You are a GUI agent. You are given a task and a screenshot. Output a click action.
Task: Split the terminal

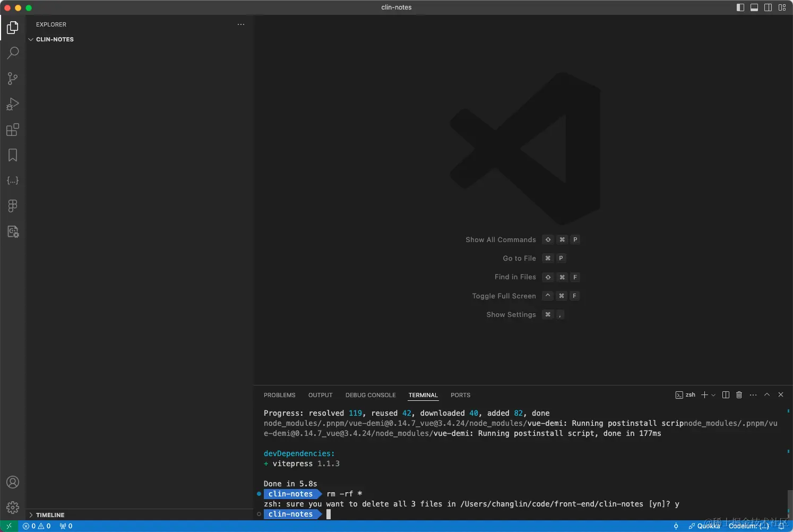tap(726, 395)
